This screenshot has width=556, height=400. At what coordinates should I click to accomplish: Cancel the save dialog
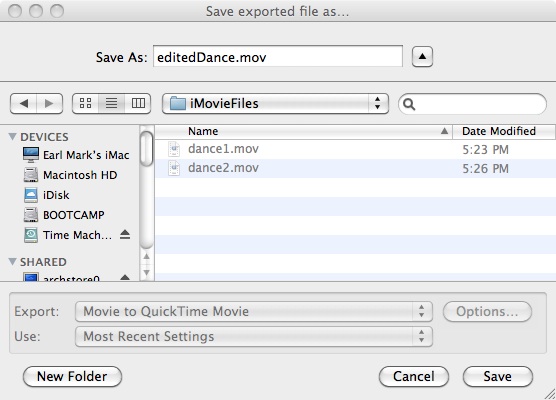click(x=414, y=376)
